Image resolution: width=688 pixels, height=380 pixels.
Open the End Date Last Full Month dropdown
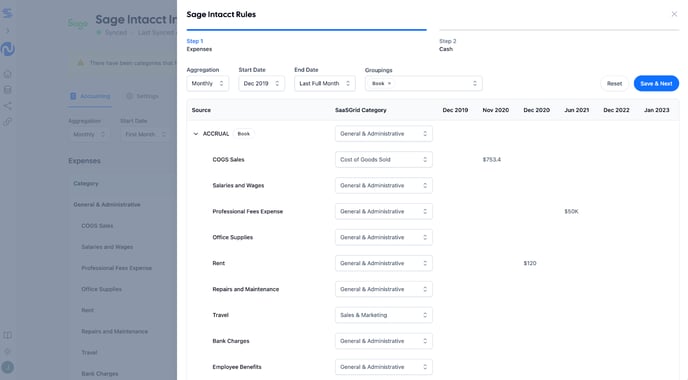325,83
